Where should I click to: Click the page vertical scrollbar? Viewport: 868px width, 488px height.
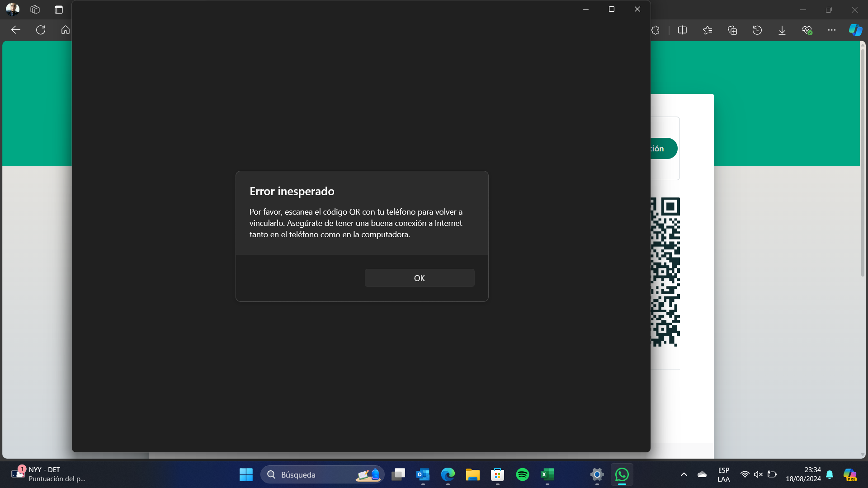point(863,163)
